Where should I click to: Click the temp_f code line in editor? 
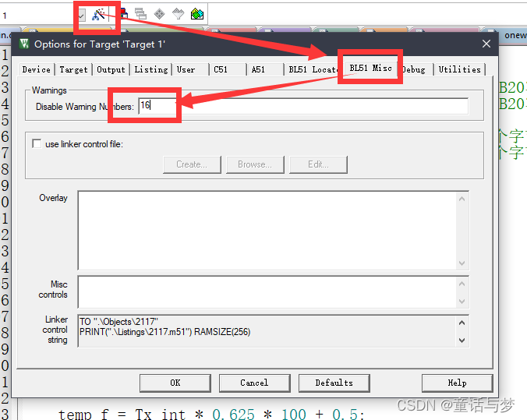[x=211, y=414]
